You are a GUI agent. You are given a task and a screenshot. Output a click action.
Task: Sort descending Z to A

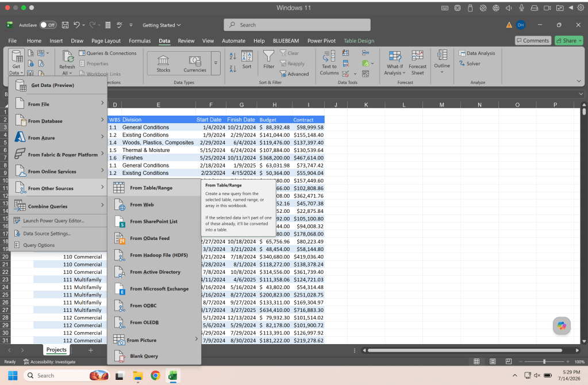(233, 68)
